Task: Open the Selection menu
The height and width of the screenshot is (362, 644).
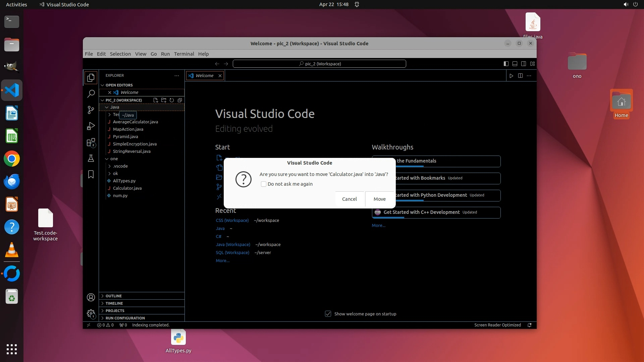Action: (x=120, y=54)
